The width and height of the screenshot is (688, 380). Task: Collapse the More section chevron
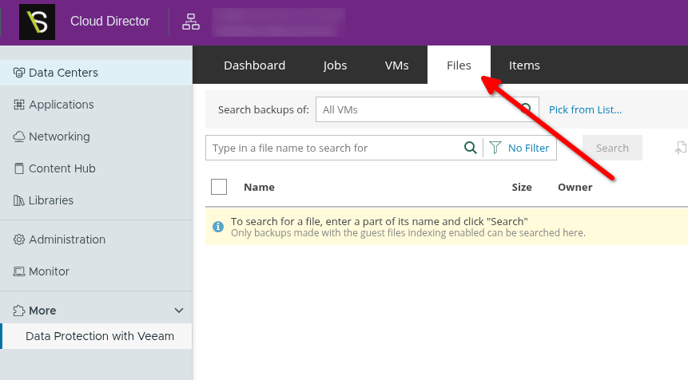(179, 311)
